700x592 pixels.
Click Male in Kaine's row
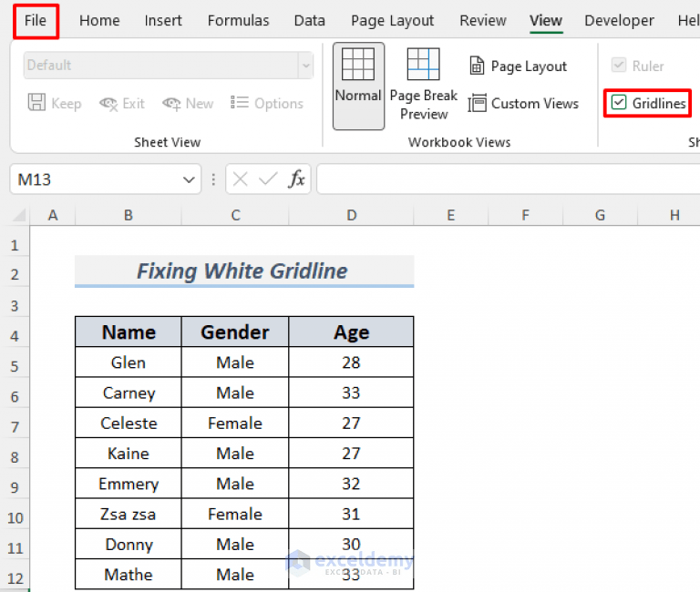click(x=235, y=454)
